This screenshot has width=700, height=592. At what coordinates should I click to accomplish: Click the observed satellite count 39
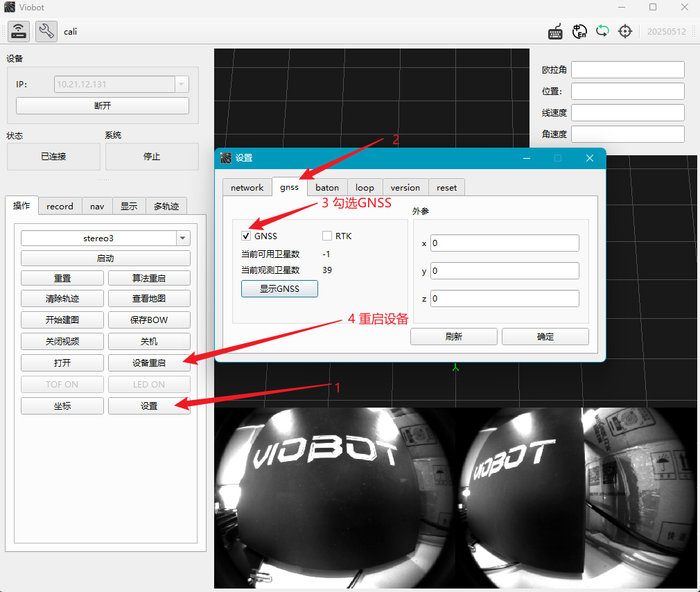click(327, 270)
